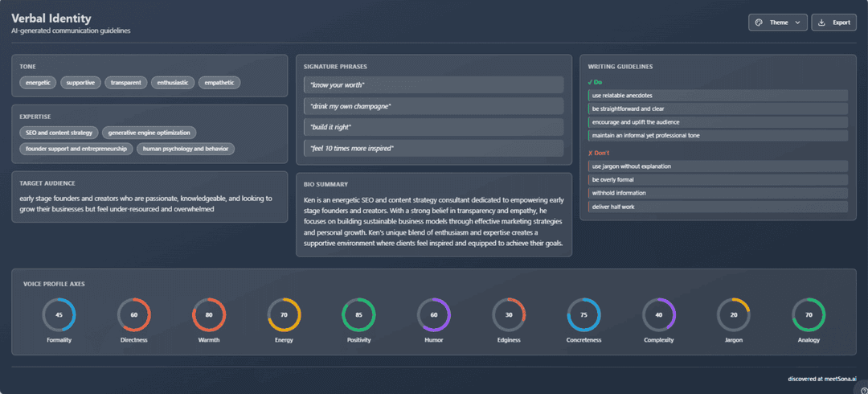
Task: Click the Theme chevron arrow
Action: (797, 23)
